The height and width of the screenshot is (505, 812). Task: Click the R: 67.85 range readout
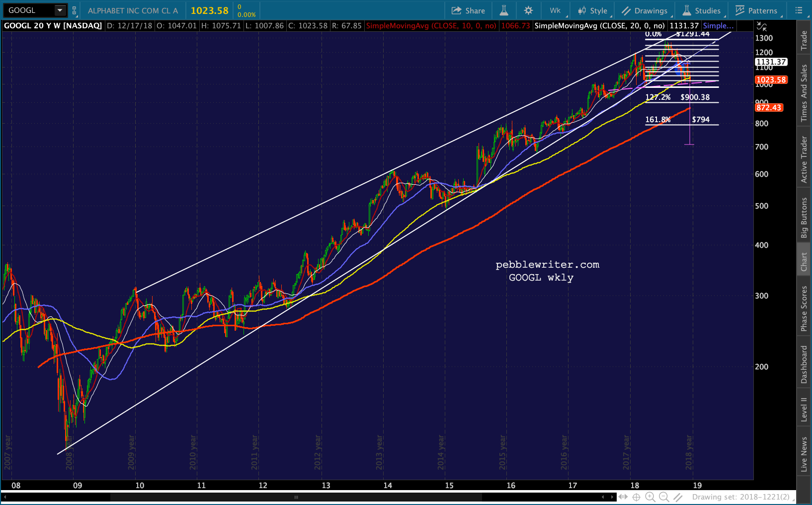(346, 26)
